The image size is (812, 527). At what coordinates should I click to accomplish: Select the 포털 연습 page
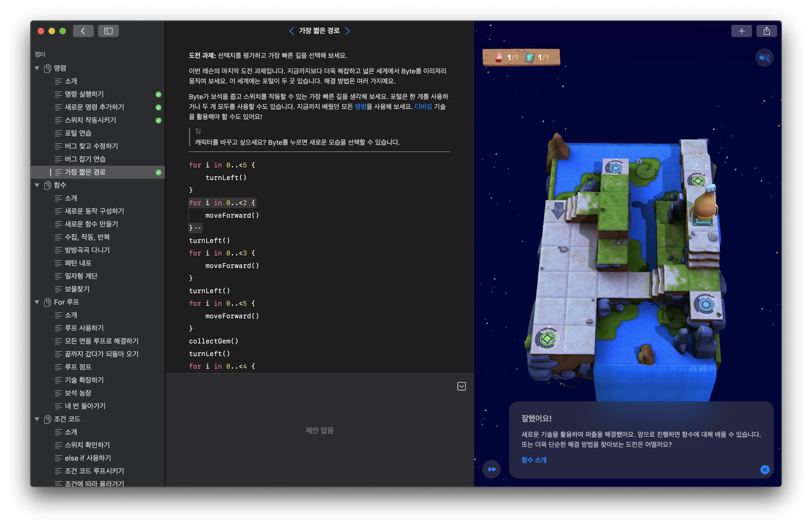tap(78, 133)
